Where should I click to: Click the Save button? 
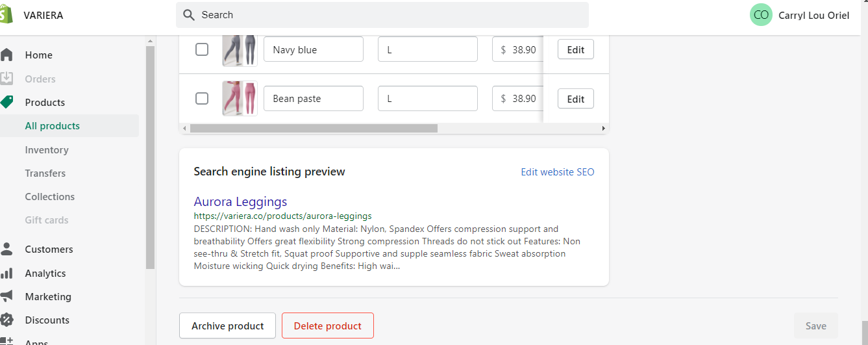(816, 326)
